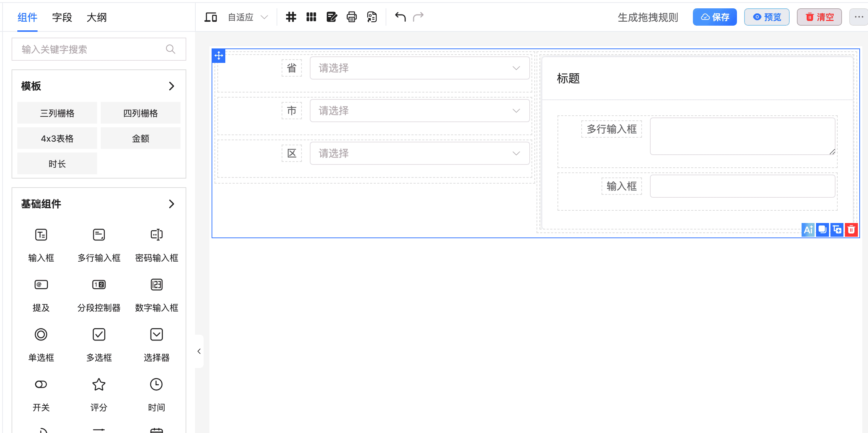868x433 pixels.
Task: Click the add child icon on selected component
Action: coord(837,230)
